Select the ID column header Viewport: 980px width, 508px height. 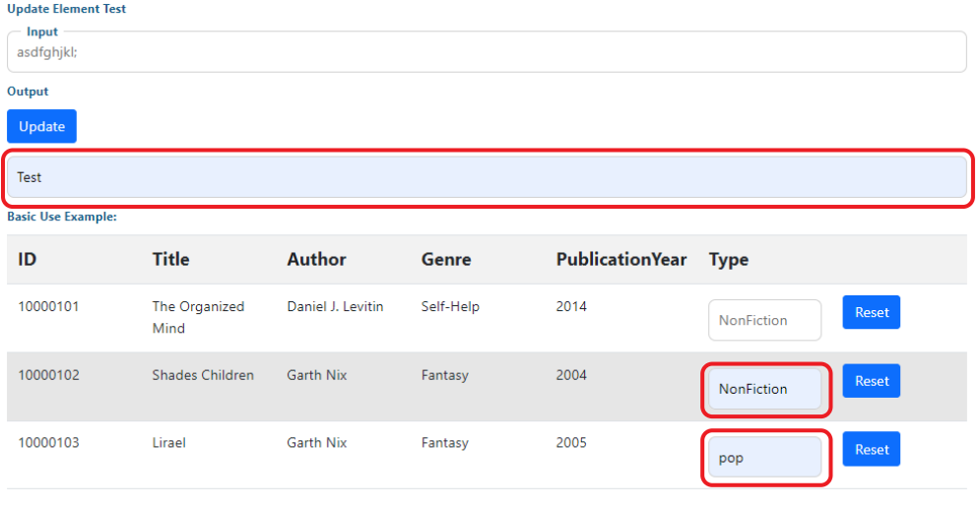(28, 259)
